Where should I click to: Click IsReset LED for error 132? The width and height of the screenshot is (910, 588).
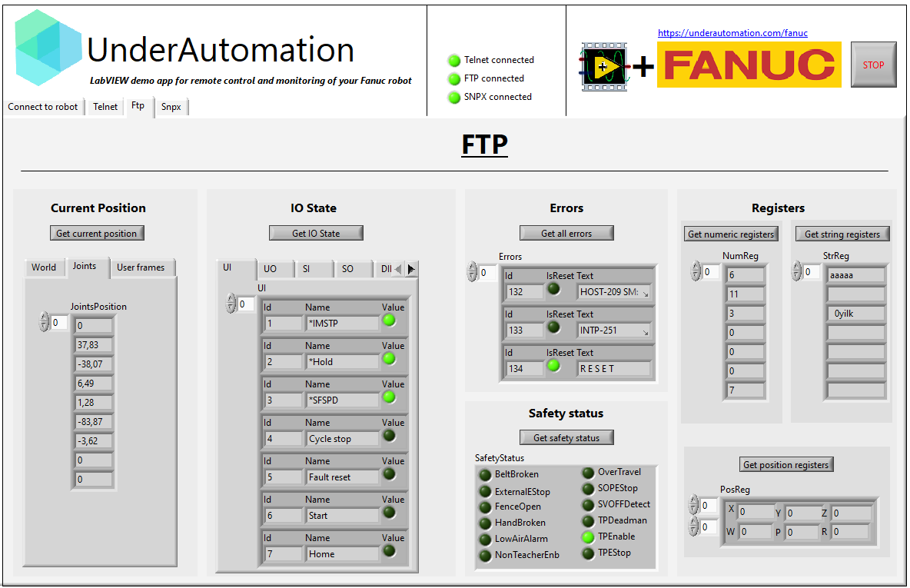[x=553, y=288]
